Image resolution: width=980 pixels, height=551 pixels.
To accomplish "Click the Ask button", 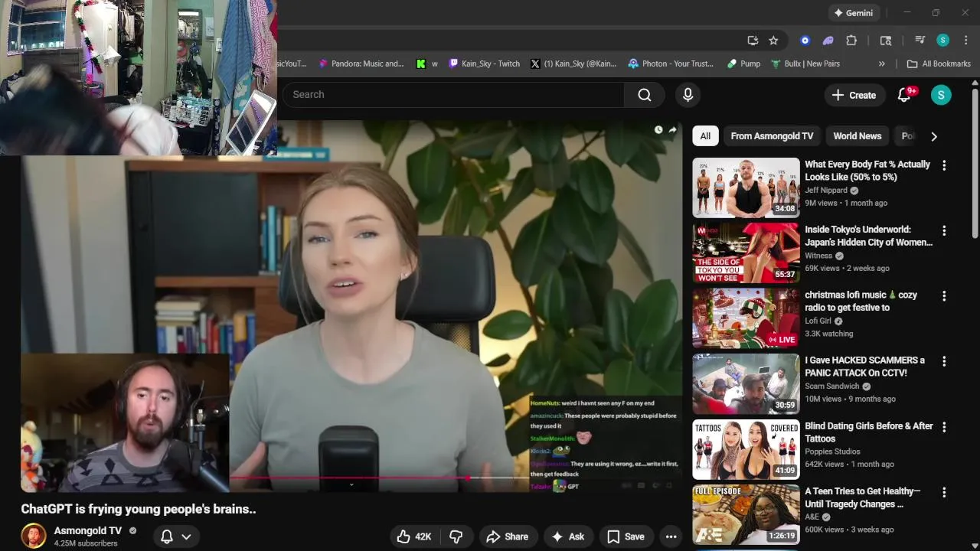I will 568,536.
